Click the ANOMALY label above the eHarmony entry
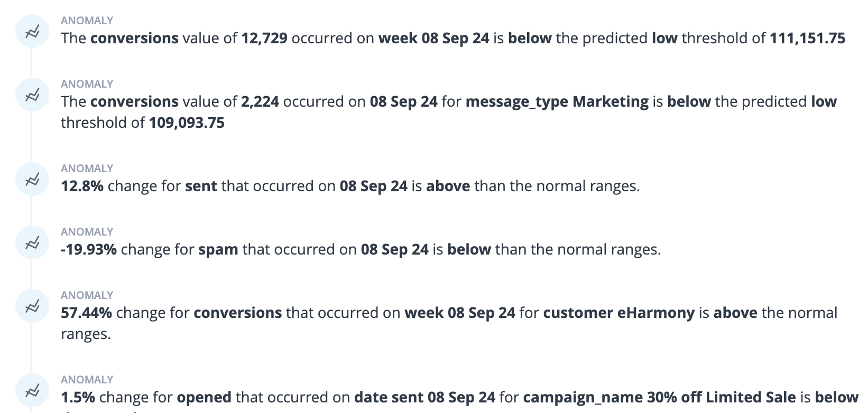Screen dimensions: 868x413 click(87, 295)
